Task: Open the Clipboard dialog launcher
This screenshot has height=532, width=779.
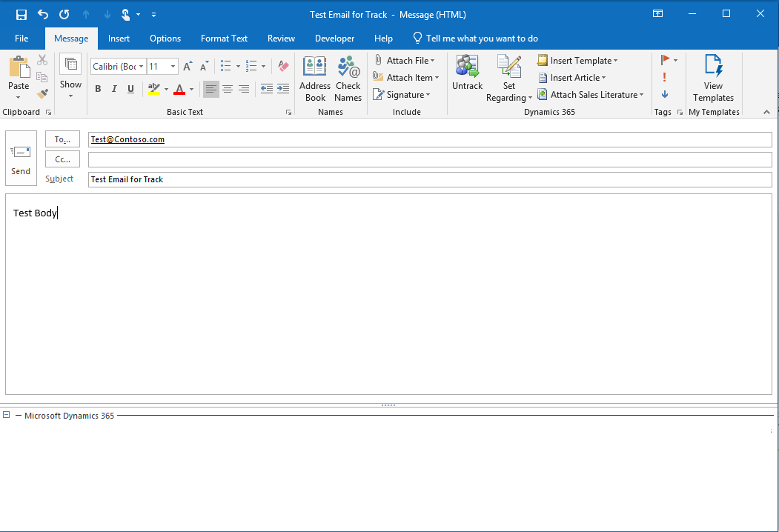Action: (x=49, y=113)
